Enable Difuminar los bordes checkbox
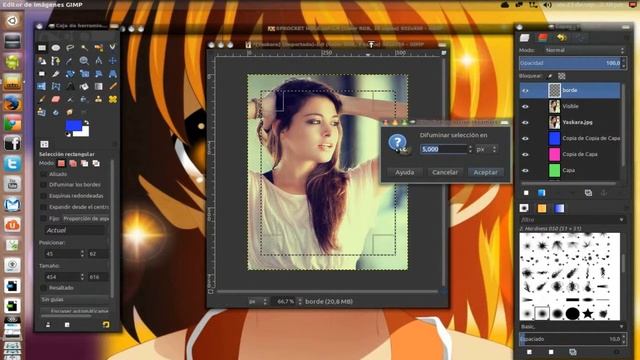 43,185
